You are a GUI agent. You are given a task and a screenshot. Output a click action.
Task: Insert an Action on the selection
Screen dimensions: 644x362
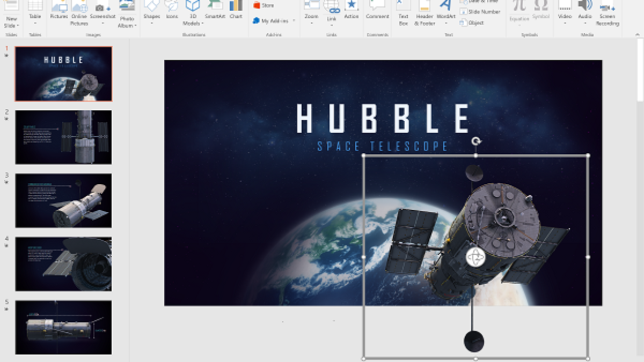(352, 11)
